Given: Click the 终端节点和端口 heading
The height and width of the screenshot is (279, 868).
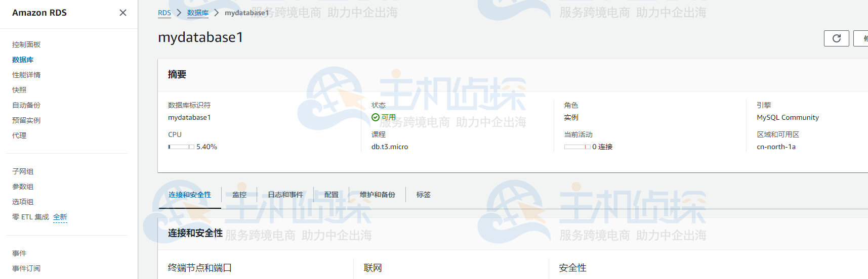Looking at the screenshot, I should point(200,268).
